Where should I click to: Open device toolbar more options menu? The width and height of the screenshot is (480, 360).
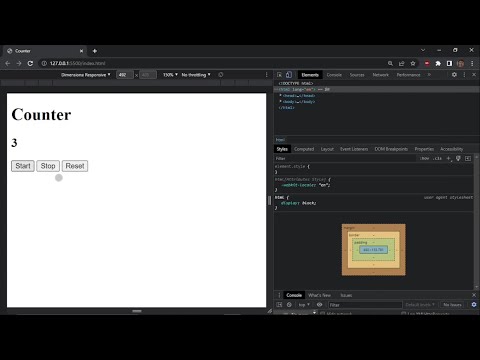[x=266, y=75]
